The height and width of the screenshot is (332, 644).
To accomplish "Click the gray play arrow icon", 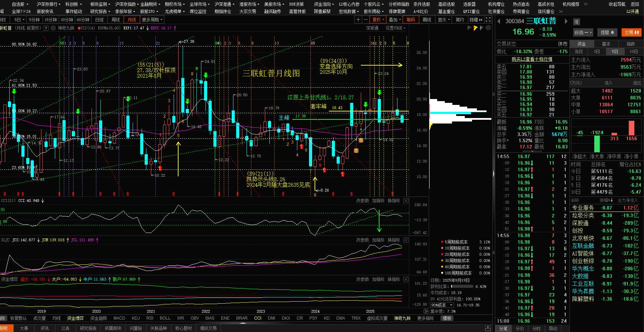I will coord(482,28).
